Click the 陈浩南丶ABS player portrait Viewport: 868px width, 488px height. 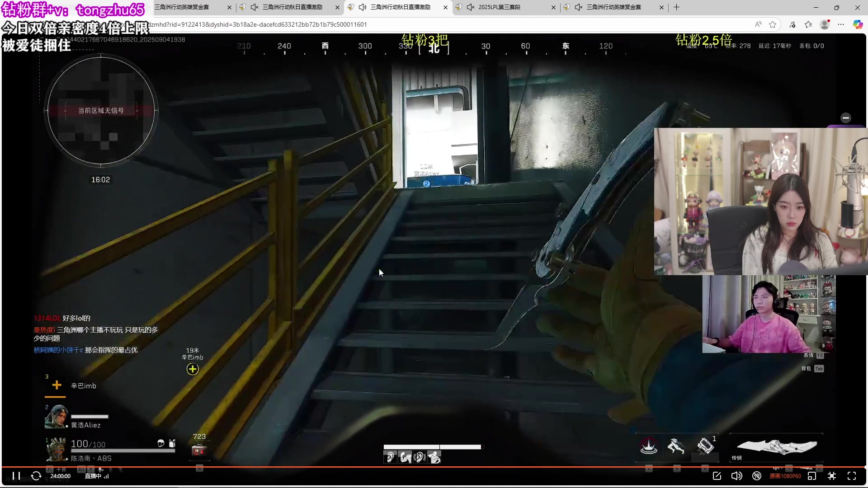click(56, 449)
